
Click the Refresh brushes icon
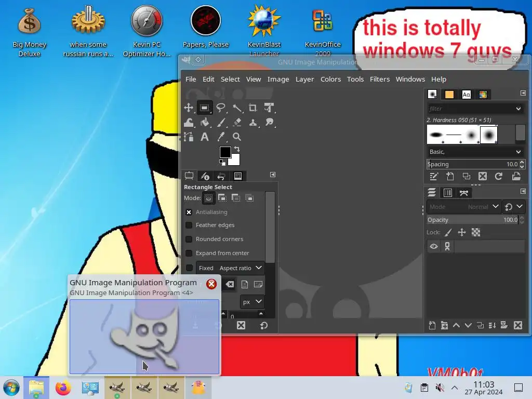(498, 177)
